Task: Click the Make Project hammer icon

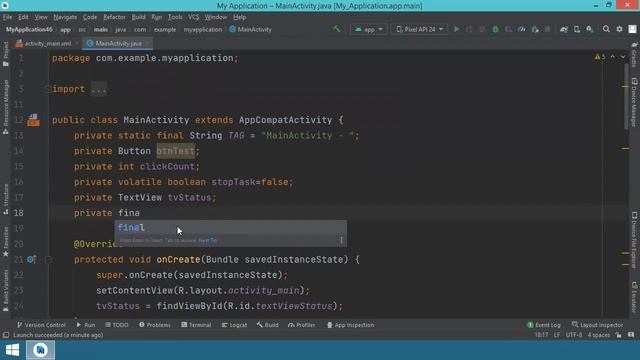Action: [336, 29]
